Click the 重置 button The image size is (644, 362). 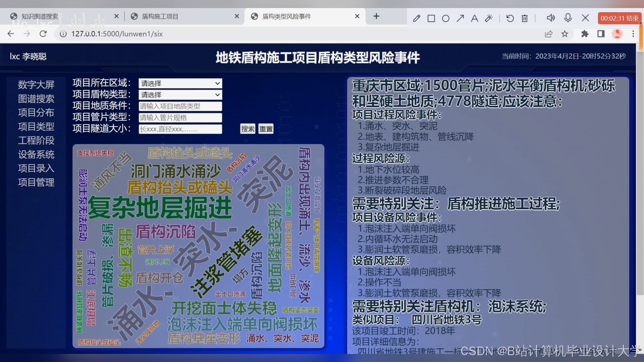(x=266, y=129)
